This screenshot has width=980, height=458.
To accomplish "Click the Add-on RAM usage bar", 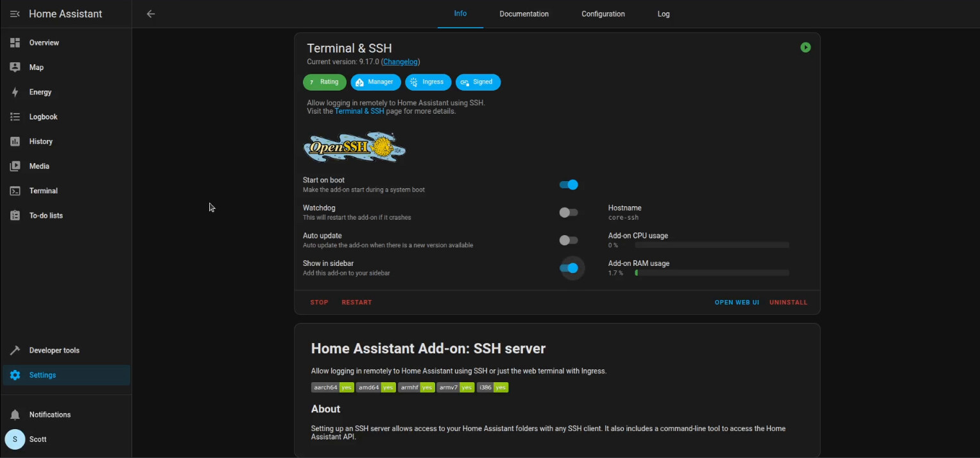I will pos(712,273).
